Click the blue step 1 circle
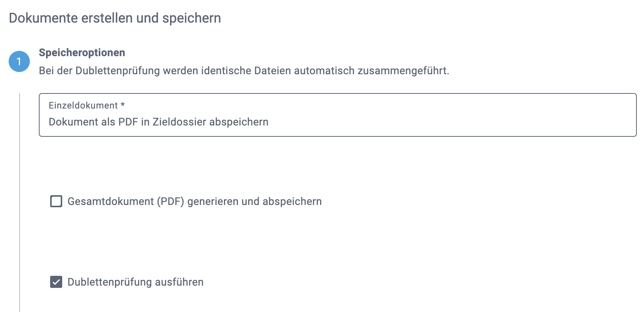644x312 pixels. [19, 61]
